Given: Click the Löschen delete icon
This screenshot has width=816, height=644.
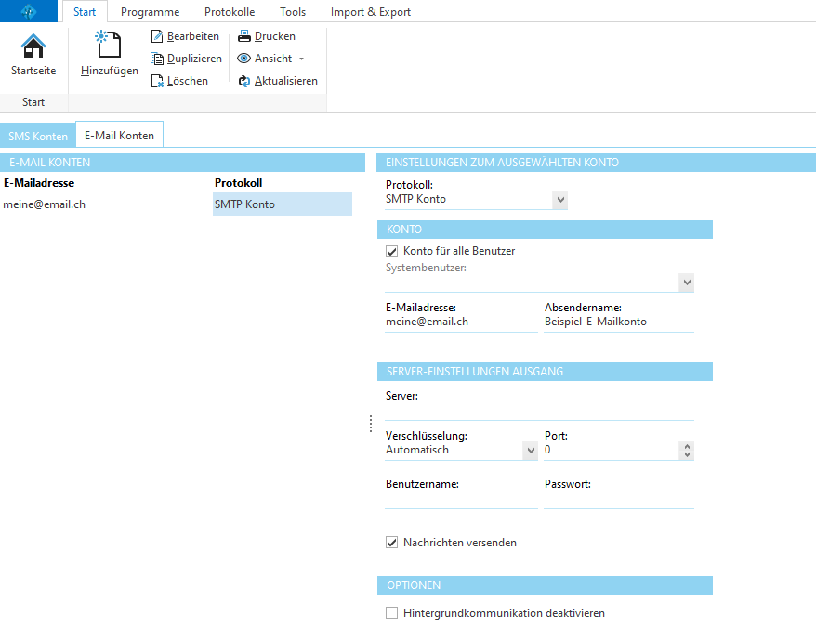Looking at the screenshot, I should pos(155,80).
